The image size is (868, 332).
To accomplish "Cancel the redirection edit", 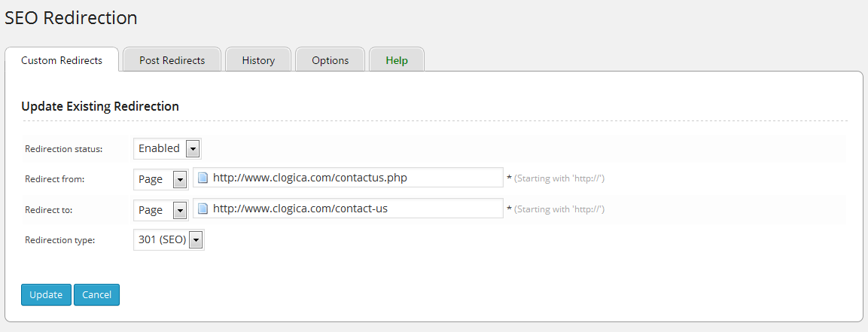I will [96, 294].
